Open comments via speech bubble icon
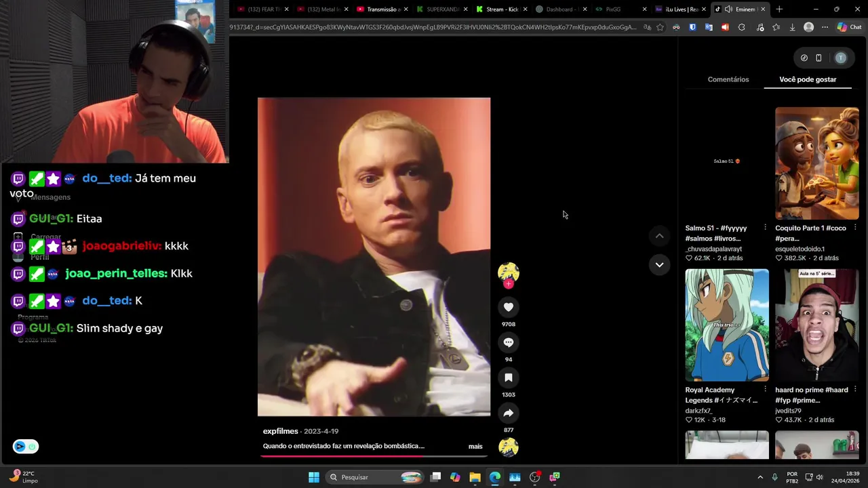 tap(509, 342)
